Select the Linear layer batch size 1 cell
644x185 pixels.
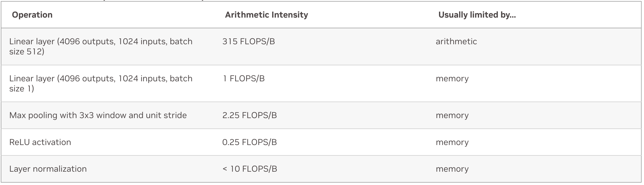[101, 83]
